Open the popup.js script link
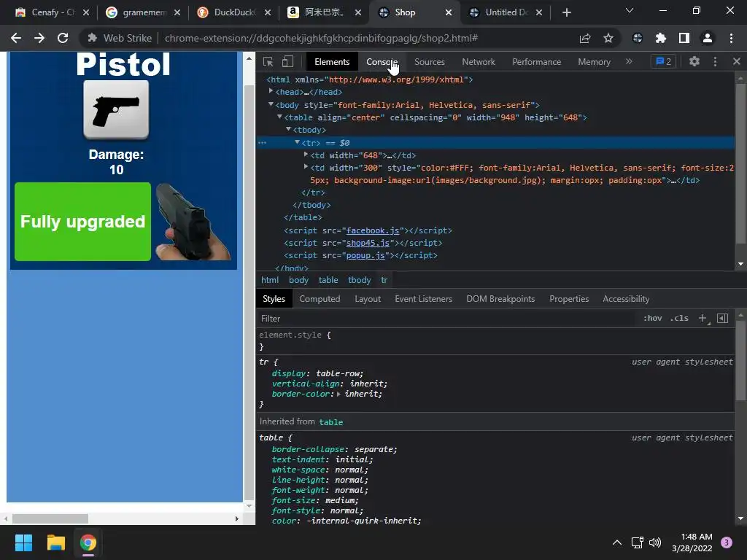Image resolution: width=747 pixels, height=560 pixels. coord(365,255)
